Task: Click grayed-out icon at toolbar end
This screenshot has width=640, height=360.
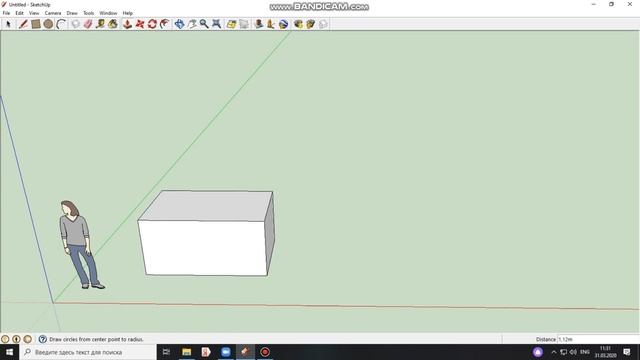Action: 323,24
